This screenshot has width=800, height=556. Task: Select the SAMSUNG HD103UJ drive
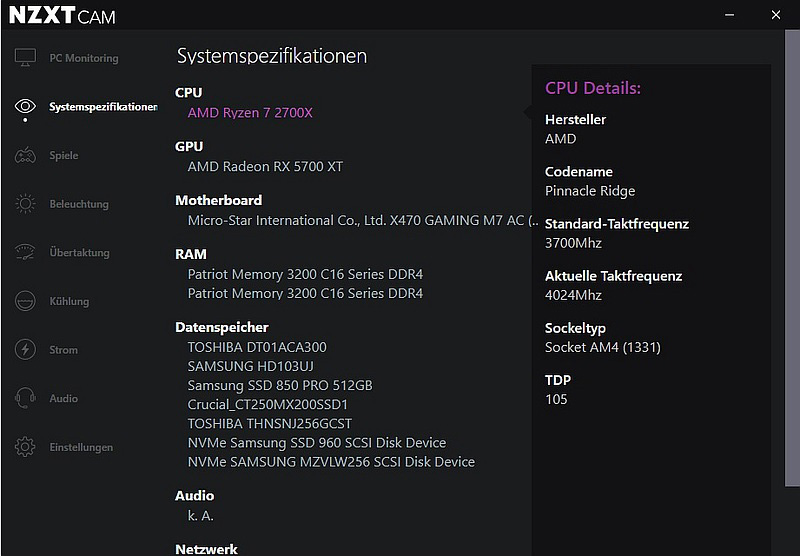[251, 366]
